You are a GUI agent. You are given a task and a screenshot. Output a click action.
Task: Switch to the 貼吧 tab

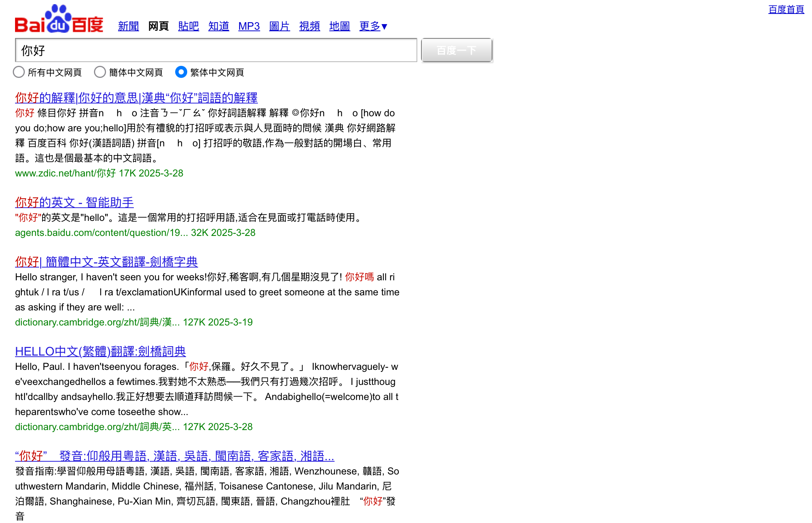click(x=188, y=26)
